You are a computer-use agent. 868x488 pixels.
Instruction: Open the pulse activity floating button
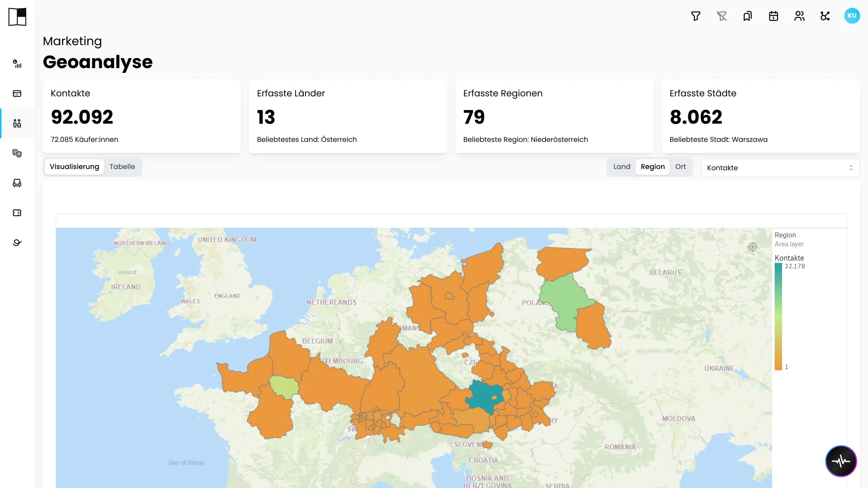[x=841, y=461]
